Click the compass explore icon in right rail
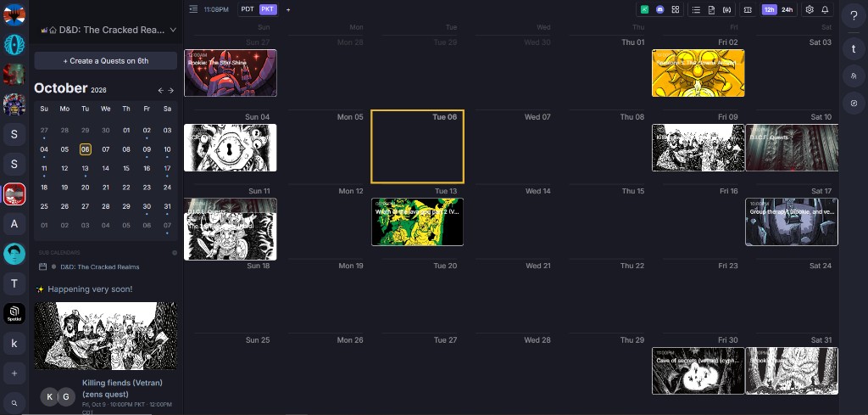Screen dimensions: 868x415 [854, 103]
